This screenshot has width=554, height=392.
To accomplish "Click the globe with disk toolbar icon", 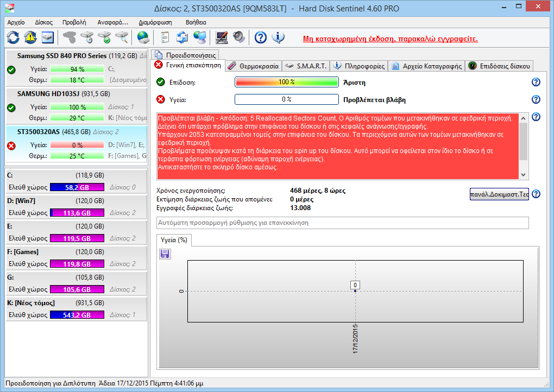I will pyautogui.click(x=143, y=37).
